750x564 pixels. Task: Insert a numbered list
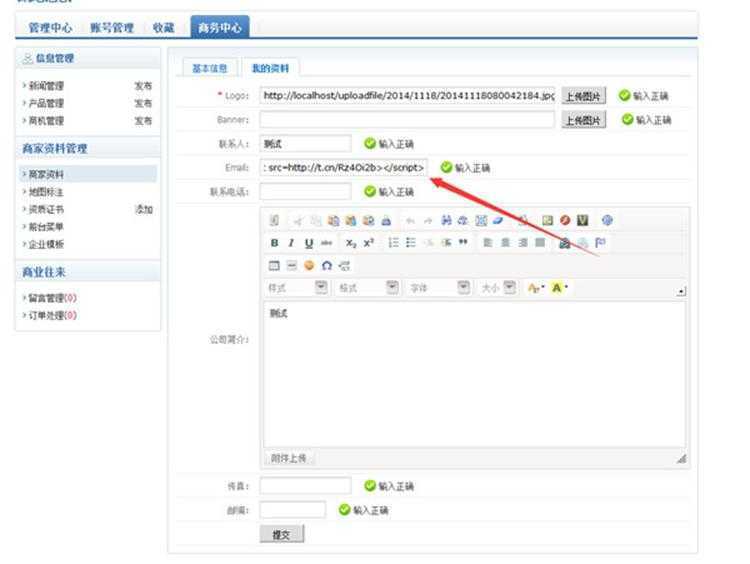click(393, 243)
